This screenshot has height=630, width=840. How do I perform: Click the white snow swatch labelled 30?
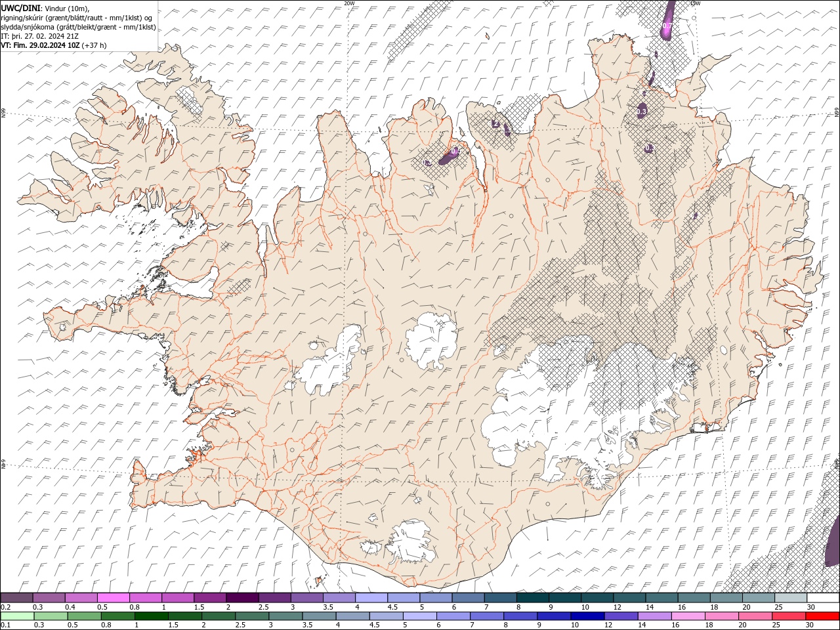tap(823, 598)
